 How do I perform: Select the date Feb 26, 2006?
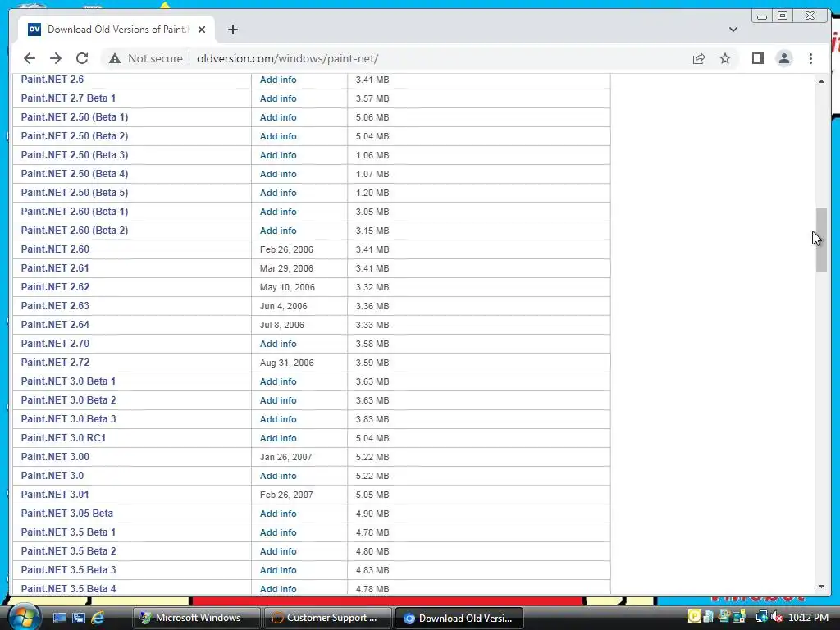pyautogui.click(x=286, y=249)
